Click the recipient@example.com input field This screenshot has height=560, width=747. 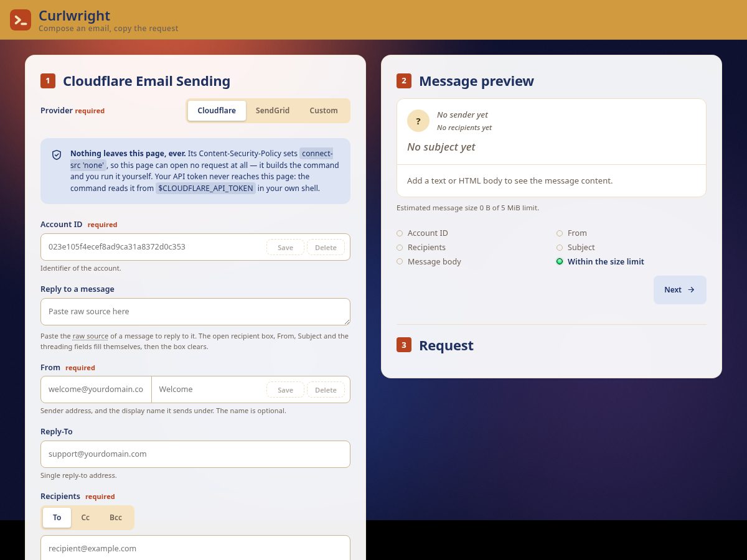pyautogui.click(x=195, y=548)
